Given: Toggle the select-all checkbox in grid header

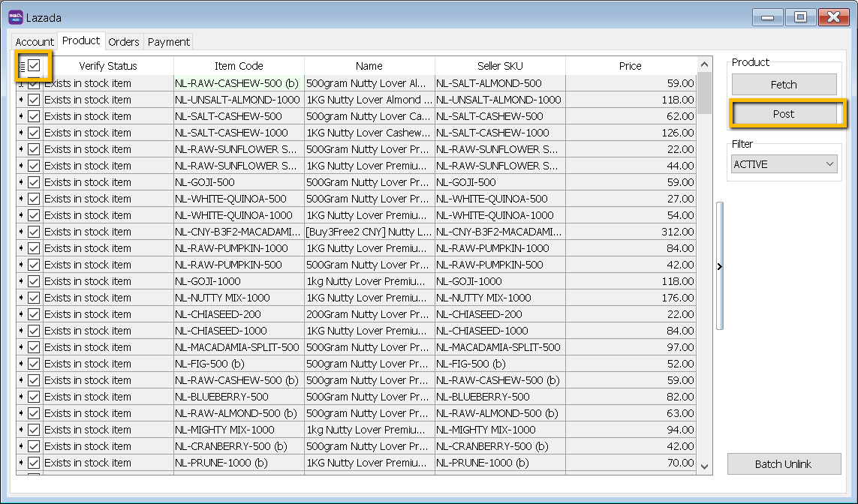Looking at the screenshot, I should click(x=35, y=66).
